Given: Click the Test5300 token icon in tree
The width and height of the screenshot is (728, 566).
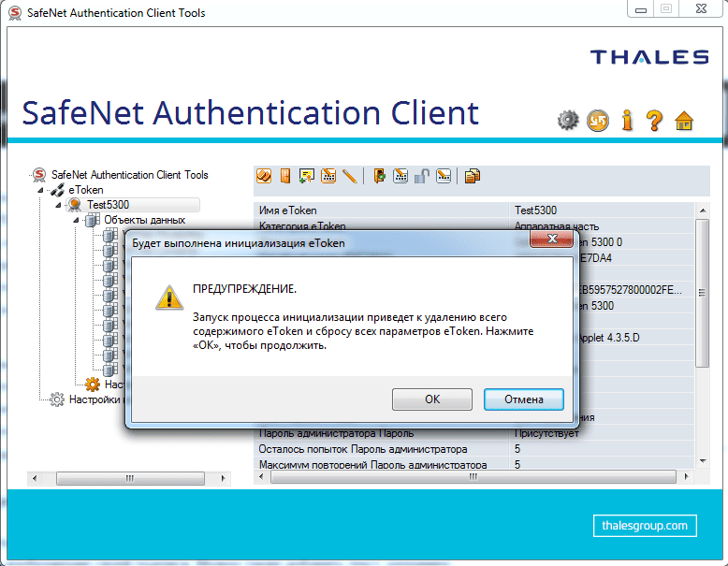Looking at the screenshot, I should tap(75, 204).
